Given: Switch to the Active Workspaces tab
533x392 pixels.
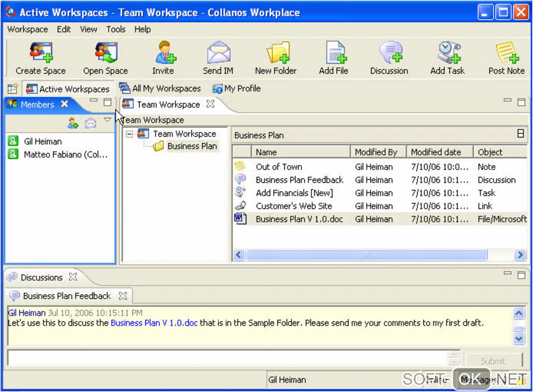Looking at the screenshot, I should (x=68, y=89).
